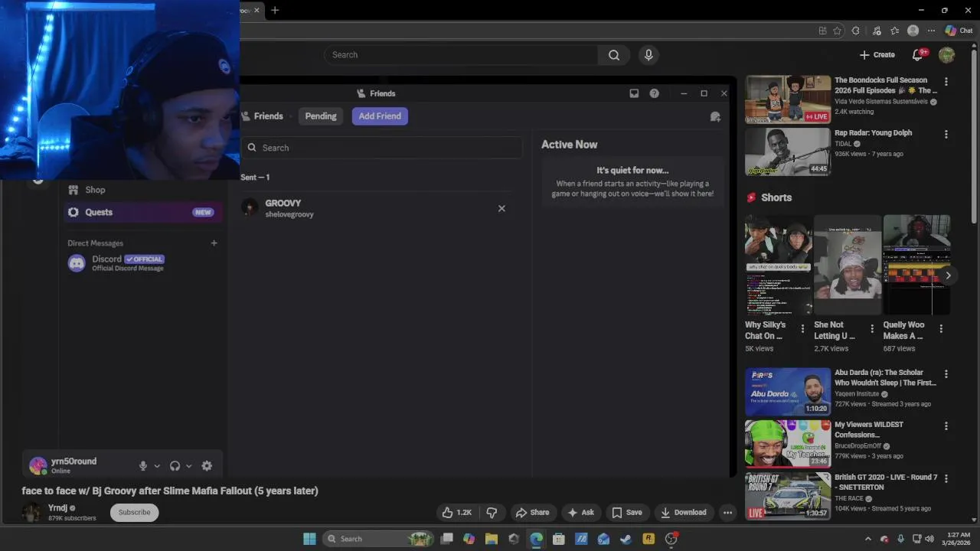Open My Viewers WILDEST Confessions video
The width and height of the screenshot is (980, 551).
pos(788,443)
